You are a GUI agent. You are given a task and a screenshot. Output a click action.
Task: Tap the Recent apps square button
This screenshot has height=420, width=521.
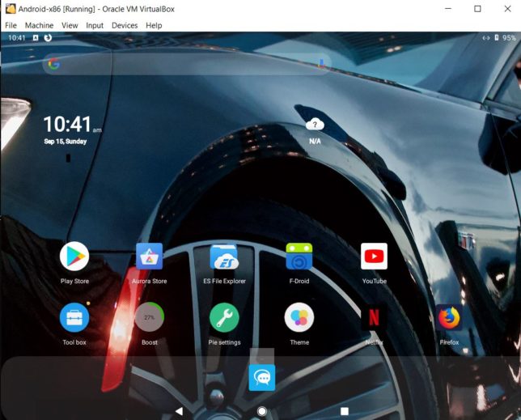pos(345,411)
